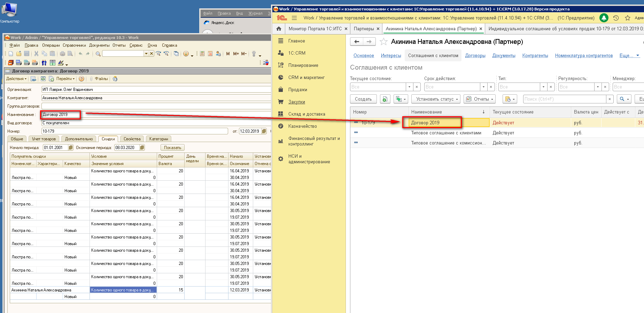The height and width of the screenshot is (313, 644).
Task: Mark partner as favorite with star
Action: coord(383,42)
